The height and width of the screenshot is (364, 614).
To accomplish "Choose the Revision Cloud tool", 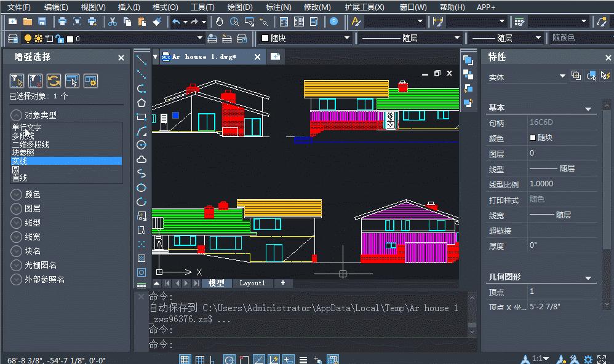I will point(142,159).
